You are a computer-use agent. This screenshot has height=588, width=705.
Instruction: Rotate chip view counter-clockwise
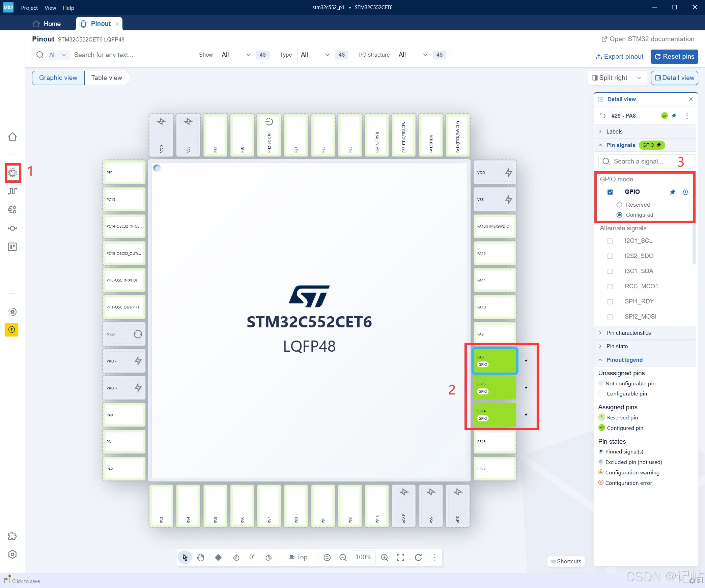coord(236,557)
